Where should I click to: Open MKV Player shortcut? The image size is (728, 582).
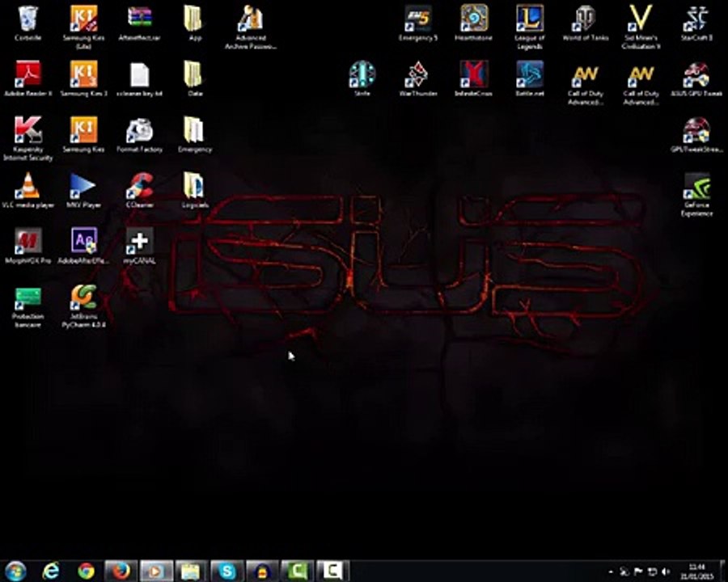click(83, 190)
